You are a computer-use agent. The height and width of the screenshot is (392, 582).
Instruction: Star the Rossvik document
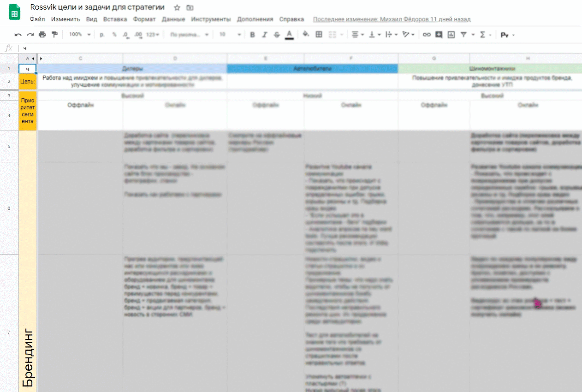click(x=177, y=8)
